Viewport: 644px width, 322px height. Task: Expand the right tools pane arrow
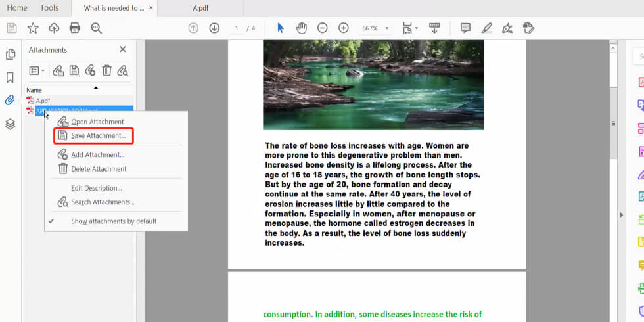click(622, 215)
